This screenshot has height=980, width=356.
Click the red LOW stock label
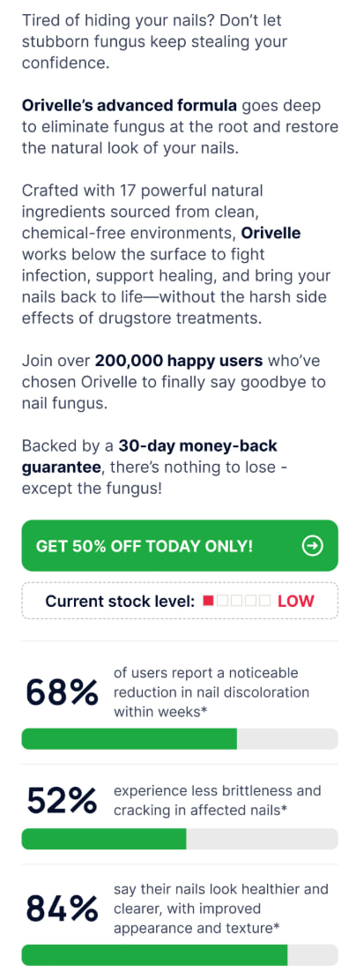coord(296,602)
